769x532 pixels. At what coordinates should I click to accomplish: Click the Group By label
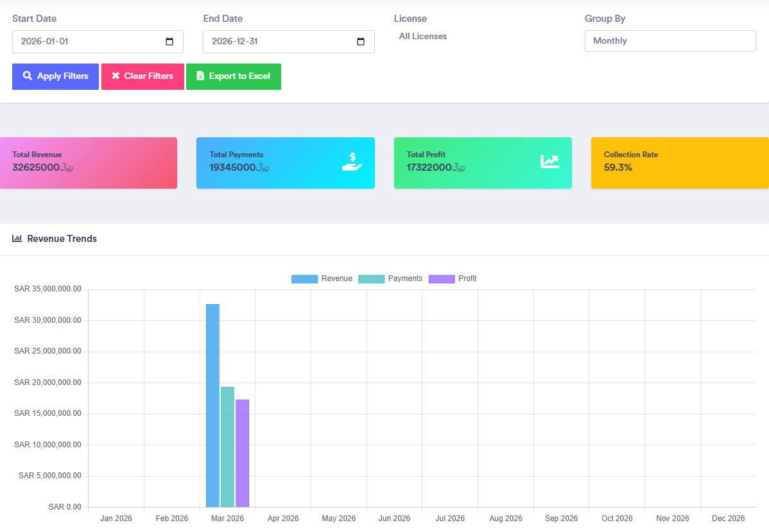(605, 19)
